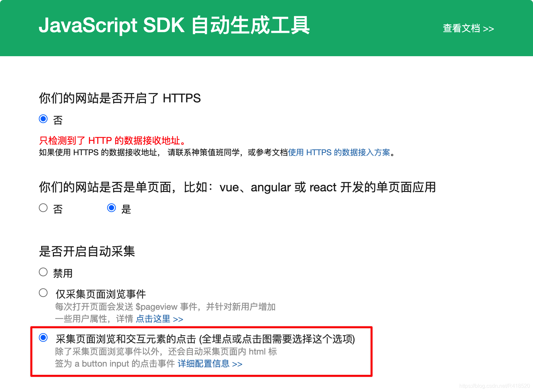Choose 禁用 auto-collection radio
533x392 pixels.
43,272
